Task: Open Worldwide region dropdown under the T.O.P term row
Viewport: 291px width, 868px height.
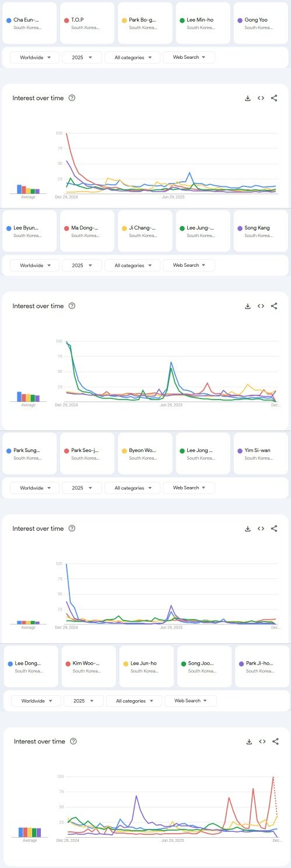Action: click(x=34, y=57)
